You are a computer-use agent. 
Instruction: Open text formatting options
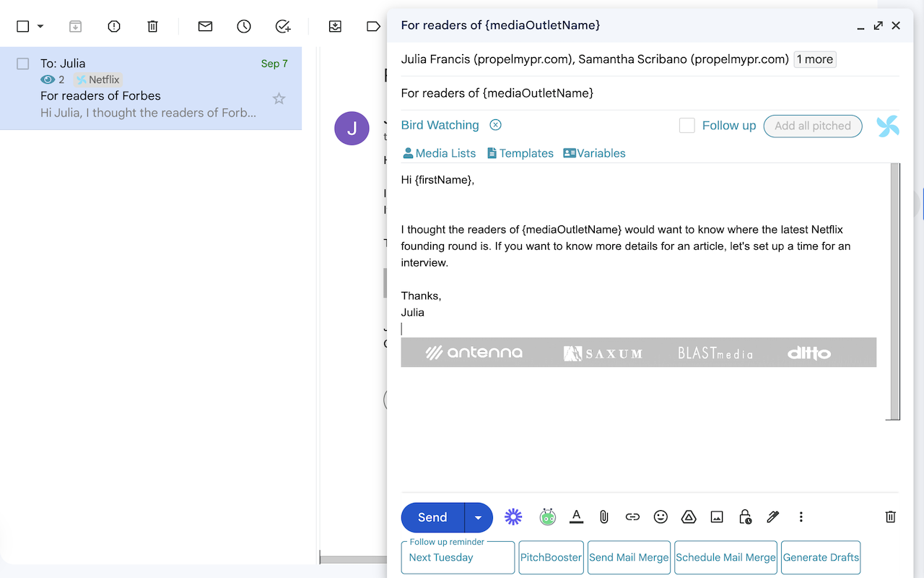point(576,517)
